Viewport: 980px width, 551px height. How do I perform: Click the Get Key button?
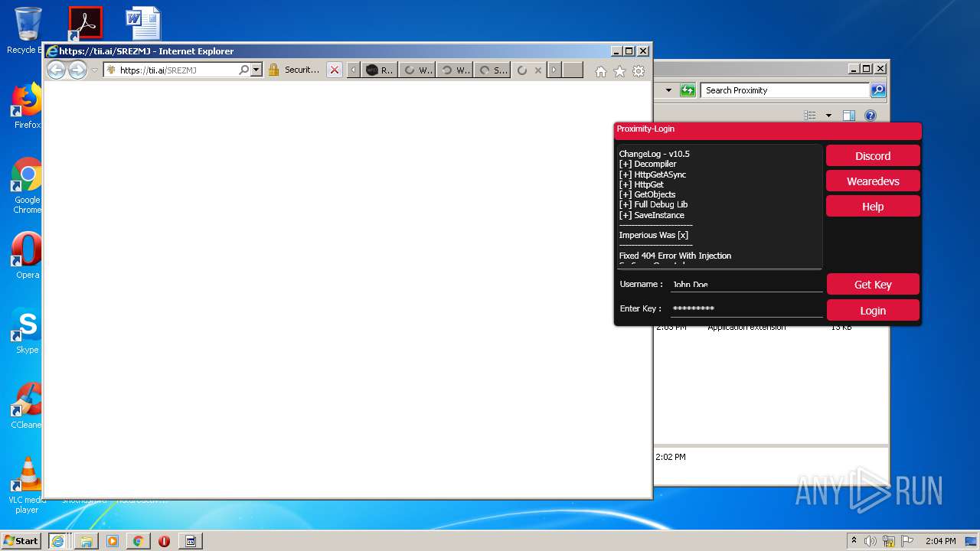[873, 285]
